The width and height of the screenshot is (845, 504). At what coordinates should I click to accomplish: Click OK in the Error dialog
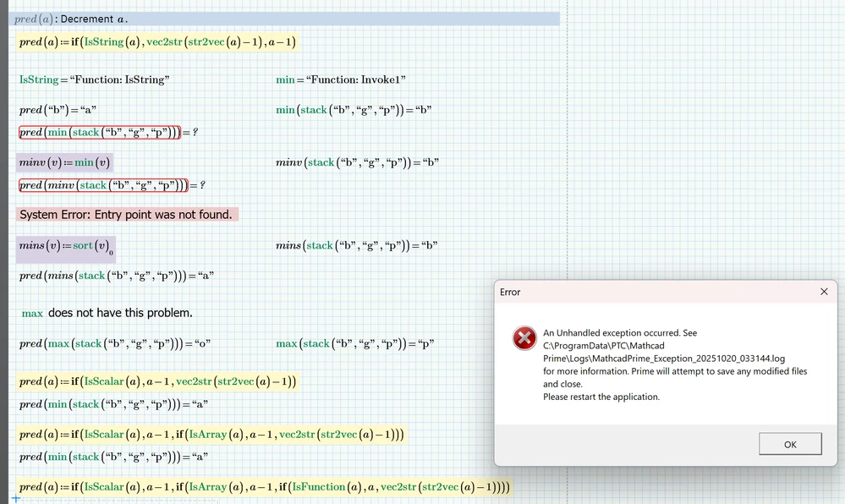click(x=790, y=444)
